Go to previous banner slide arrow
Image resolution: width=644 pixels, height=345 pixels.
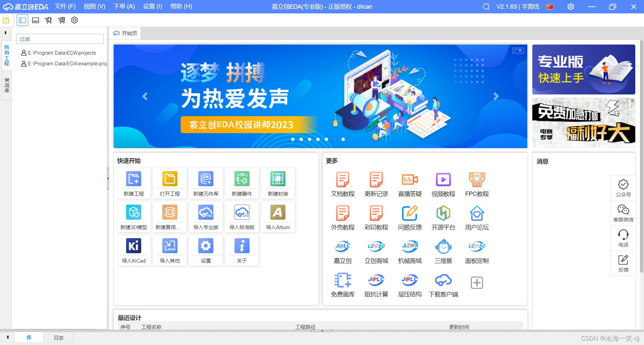(145, 96)
